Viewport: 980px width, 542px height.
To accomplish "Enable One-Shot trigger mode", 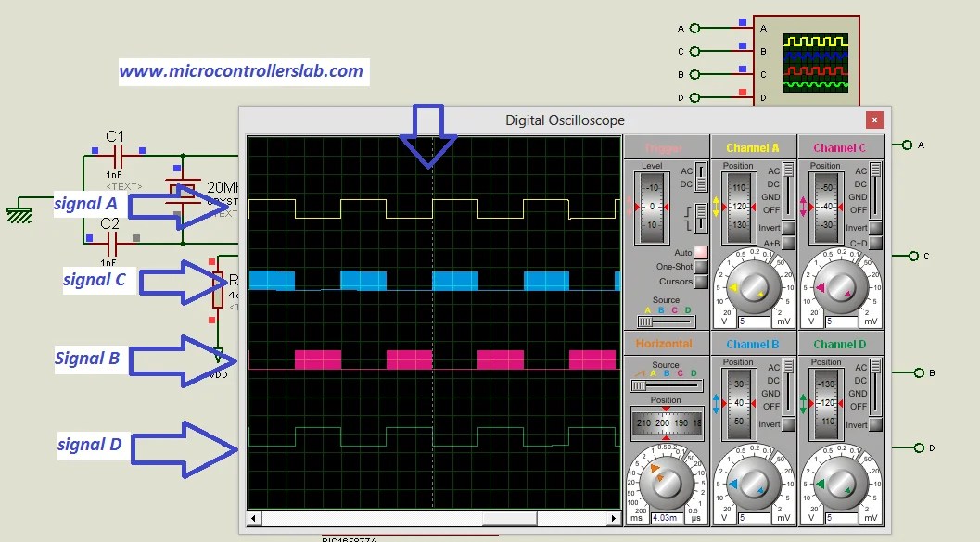I will tap(701, 267).
